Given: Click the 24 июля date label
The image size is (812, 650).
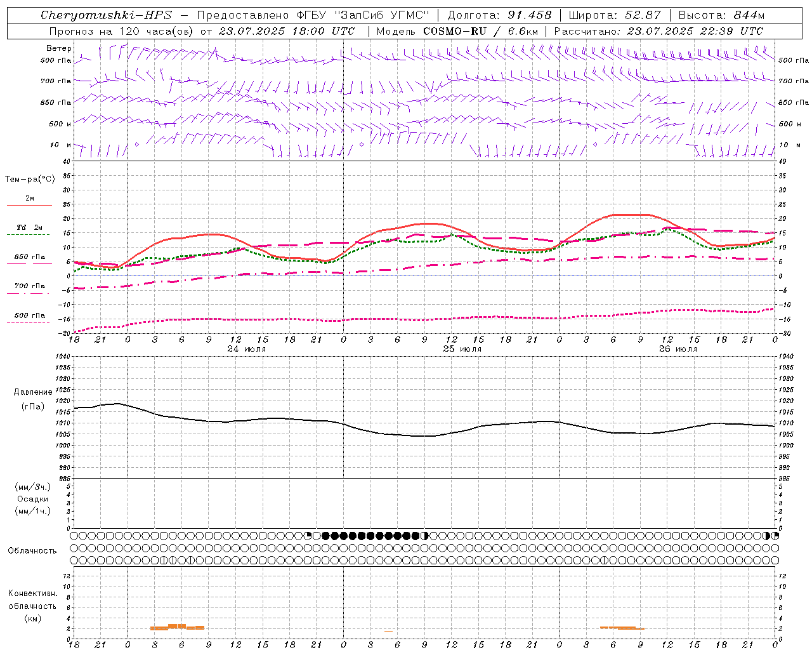Looking at the screenshot, I should tap(247, 349).
